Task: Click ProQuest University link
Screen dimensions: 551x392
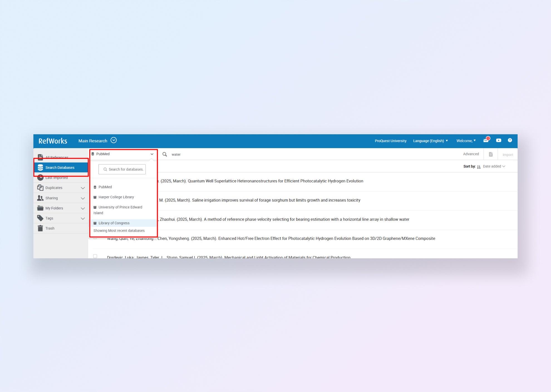Action: [390, 141]
